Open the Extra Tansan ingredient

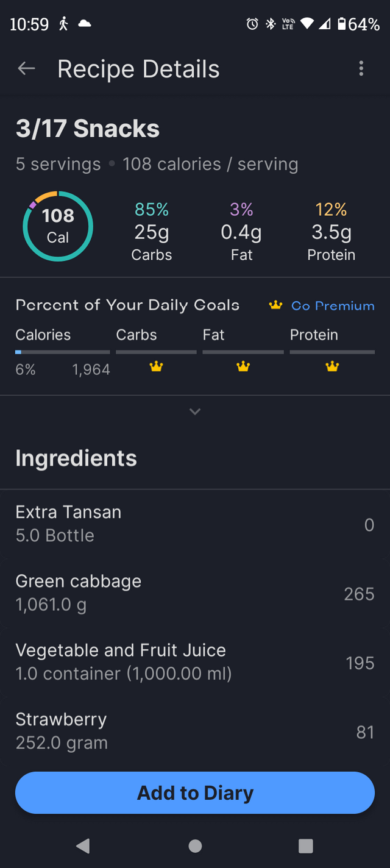point(195,524)
